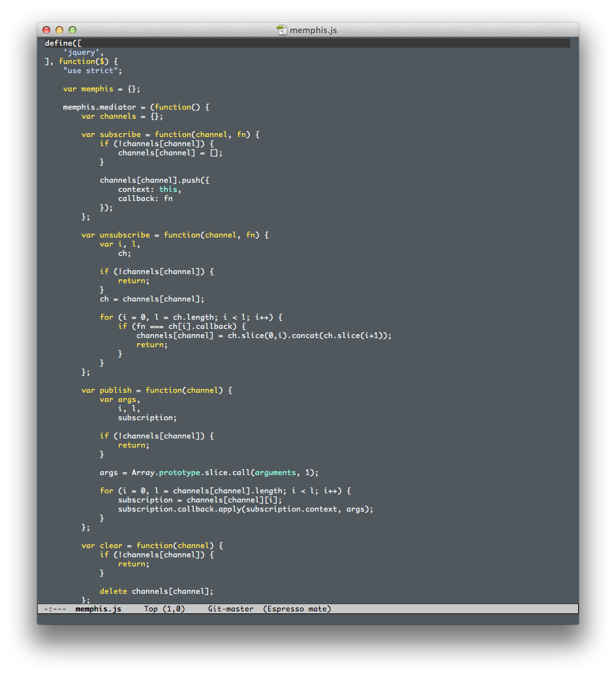The width and height of the screenshot is (616, 676).
Task: Click the var args, line
Action: 120,399
